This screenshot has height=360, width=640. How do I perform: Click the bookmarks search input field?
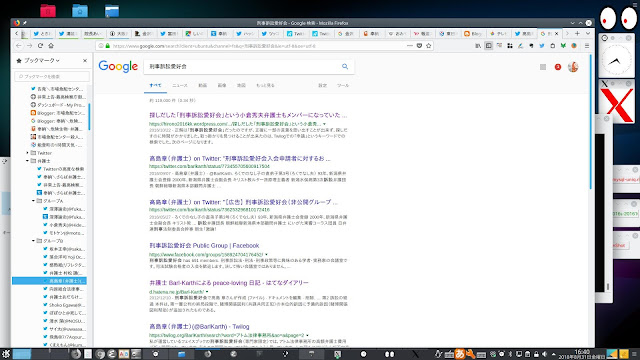click(x=52, y=76)
